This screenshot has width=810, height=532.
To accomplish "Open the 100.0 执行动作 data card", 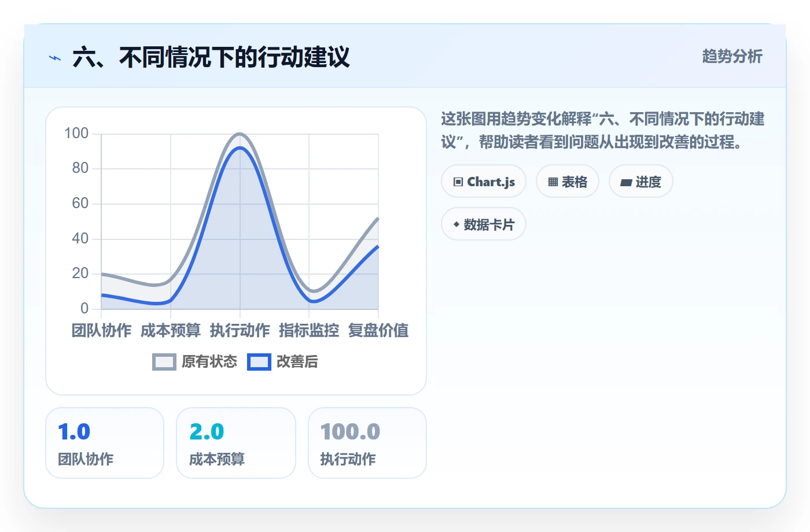I will coord(367,443).
